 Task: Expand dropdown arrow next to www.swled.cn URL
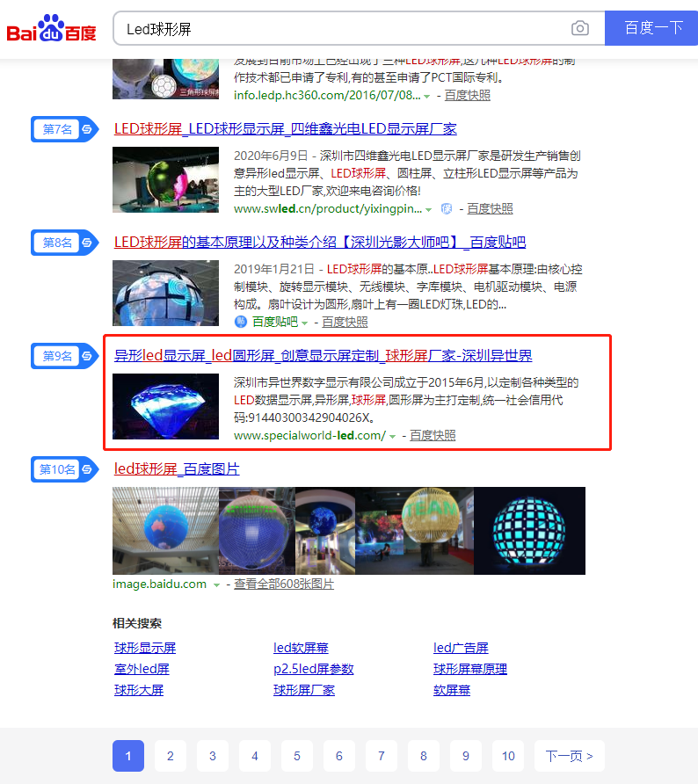coord(428,209)
